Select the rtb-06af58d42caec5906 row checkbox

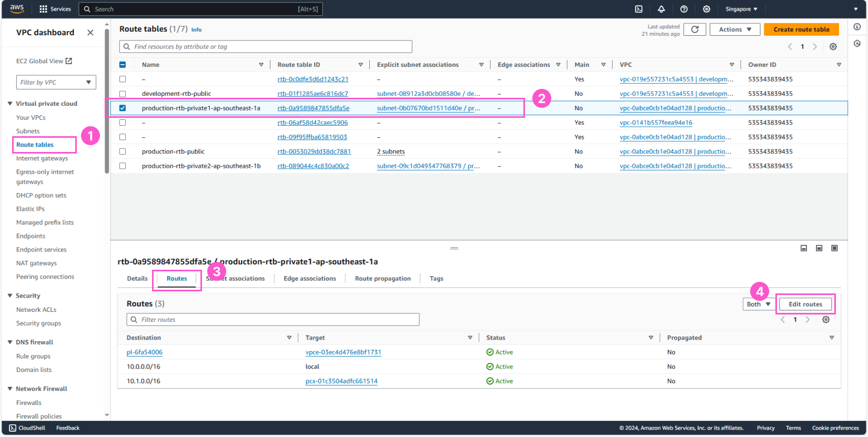coord(123,123)
